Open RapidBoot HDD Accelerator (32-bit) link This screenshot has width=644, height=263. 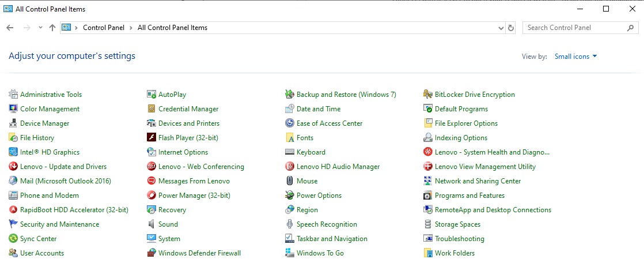[x=74, y=210]
